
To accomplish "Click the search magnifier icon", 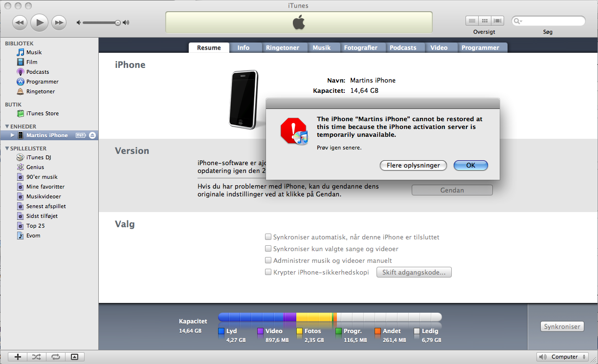I will click(518, 21).
